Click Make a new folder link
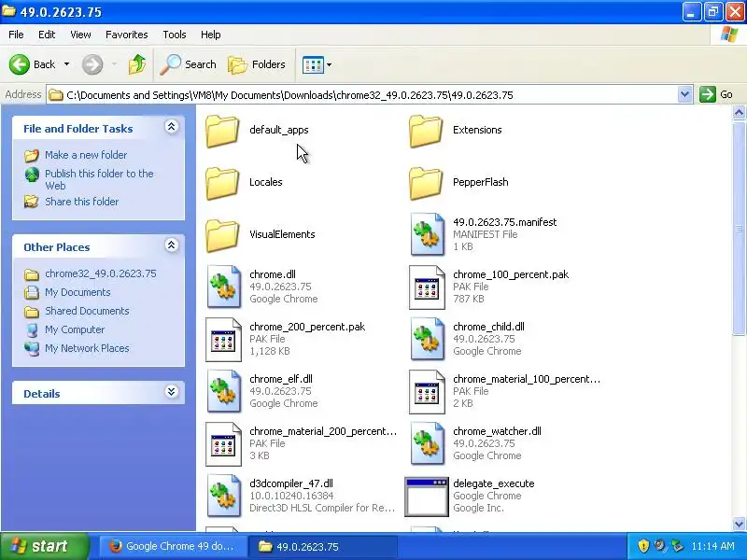 (86, 155)
